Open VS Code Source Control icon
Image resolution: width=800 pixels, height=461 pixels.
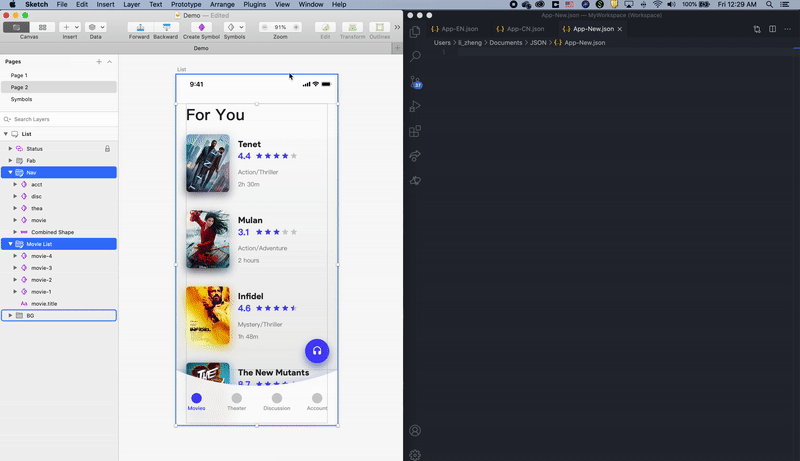point(415,82)
